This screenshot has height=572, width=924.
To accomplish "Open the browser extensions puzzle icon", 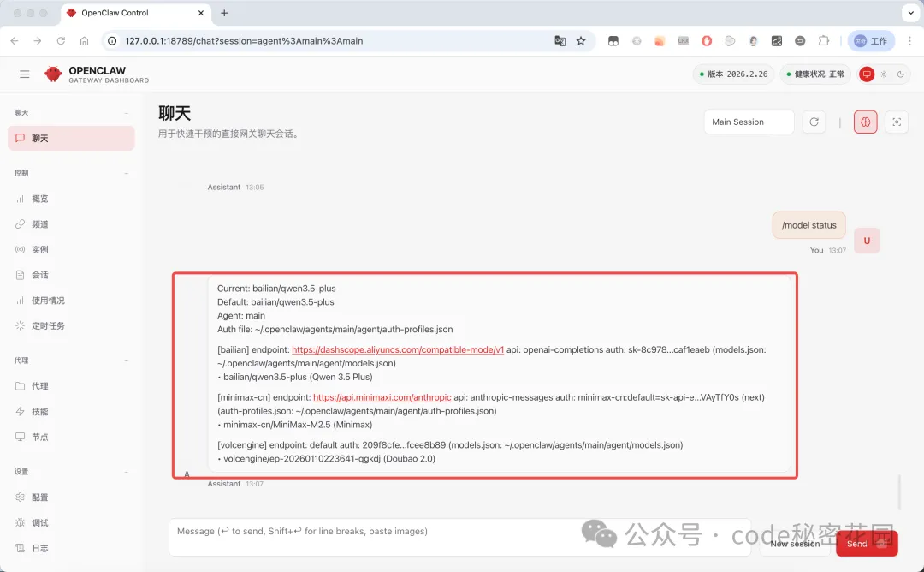I will (823, 41).
